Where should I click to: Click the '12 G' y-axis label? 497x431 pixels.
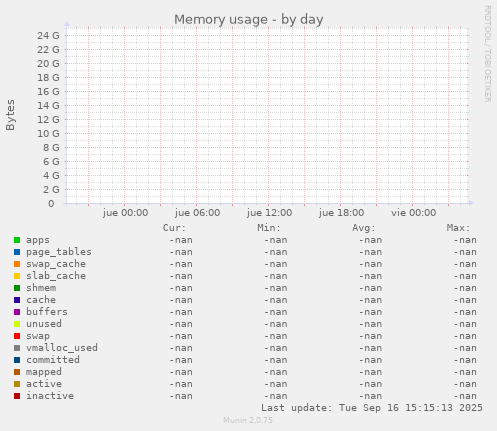tap(48, 119)
